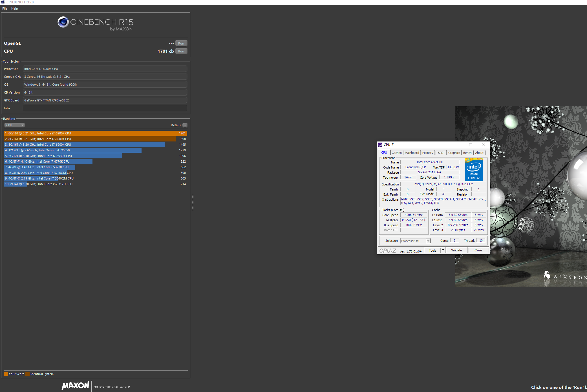Click the CPU-Z title bar icon
Viewport: 587px width, 392px height.
click(380, 145)
